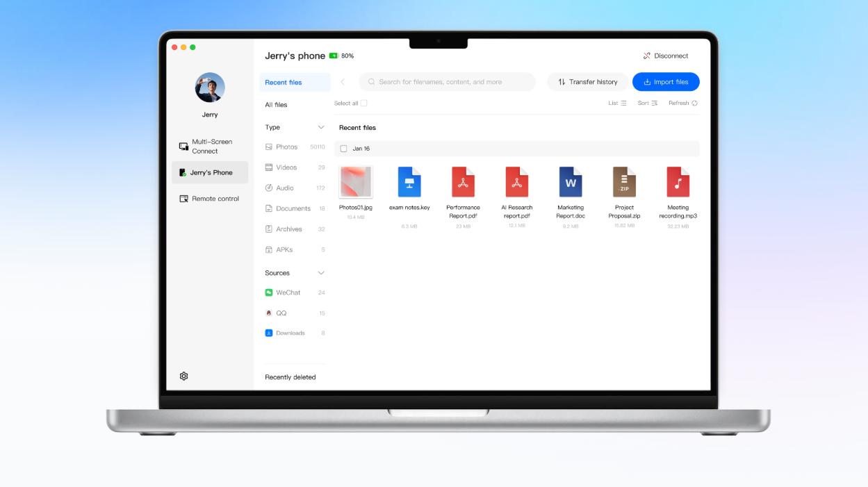Open the Multi-Screen Connect section
This screenshot has height=487, width=868.
[209, 146]
